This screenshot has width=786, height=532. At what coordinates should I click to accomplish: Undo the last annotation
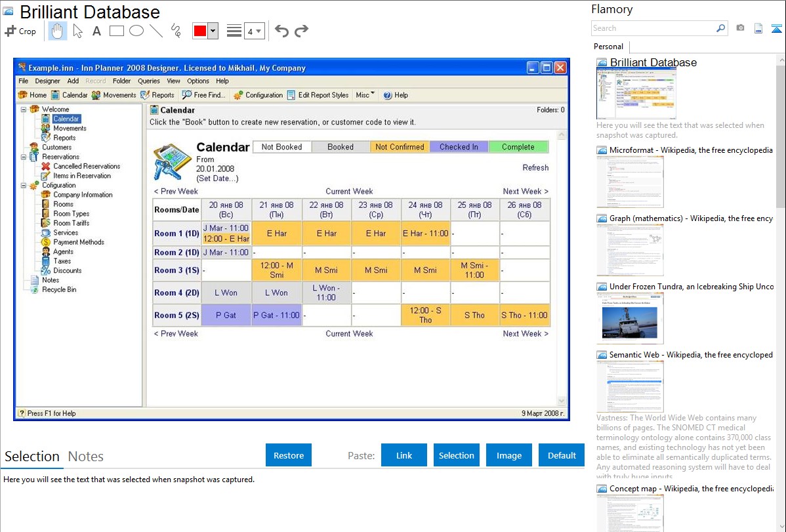(x=281, y=31)
